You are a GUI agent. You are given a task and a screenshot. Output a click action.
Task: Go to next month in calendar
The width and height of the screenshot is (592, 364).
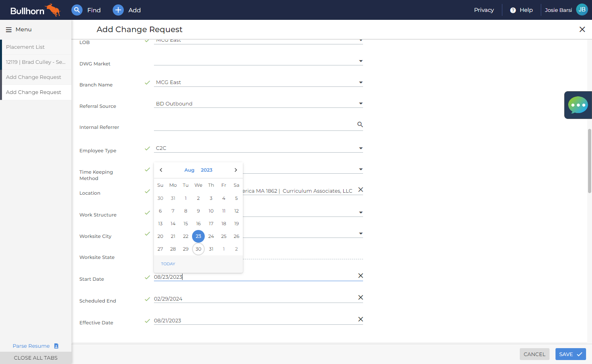click(x=236, y=170)
